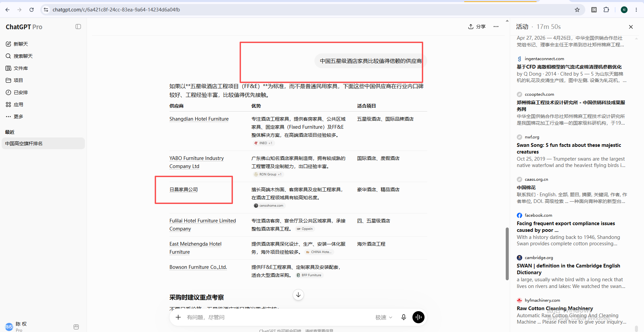Click the BFP Furniture source chip
The height and width of the screenshot is (332, 644).
(309, 275)
